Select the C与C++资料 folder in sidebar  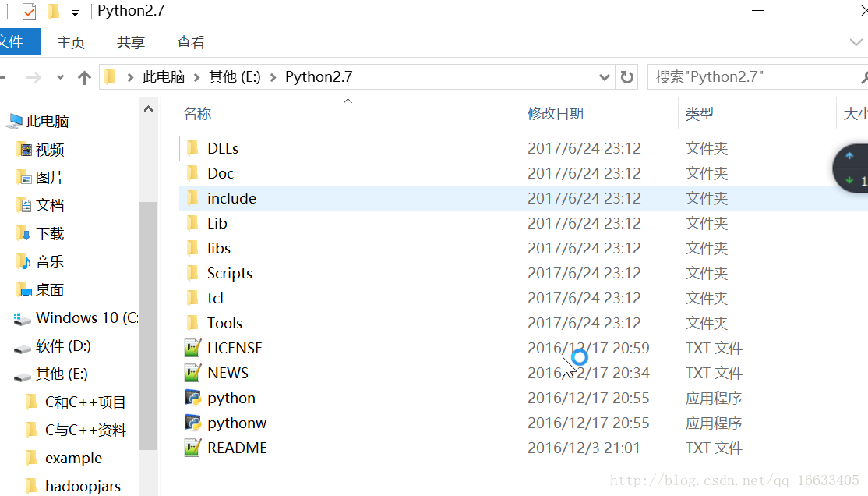[85, 430]
